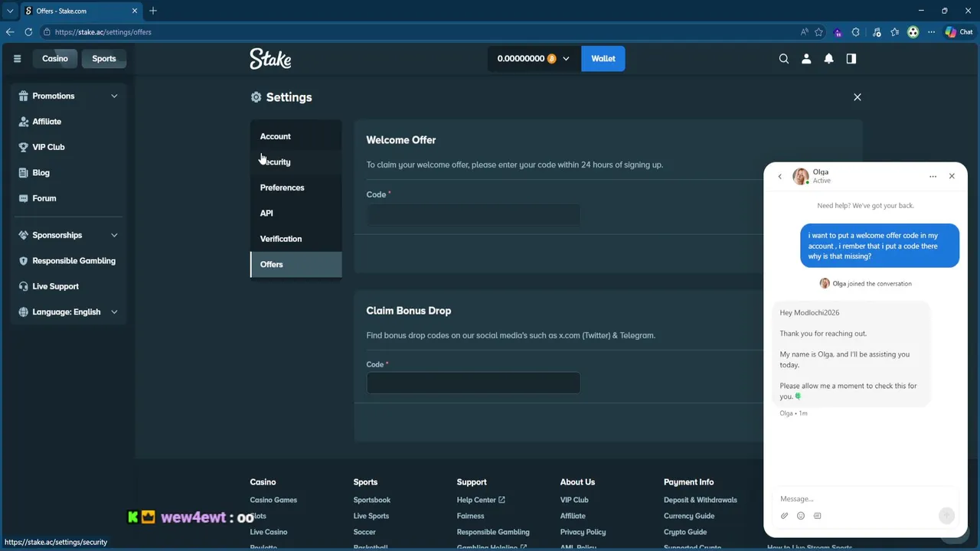The width and height of the screenshot is (980, 551).
Task: Click the browser profile avatar icon
Action: coord(913,32)
